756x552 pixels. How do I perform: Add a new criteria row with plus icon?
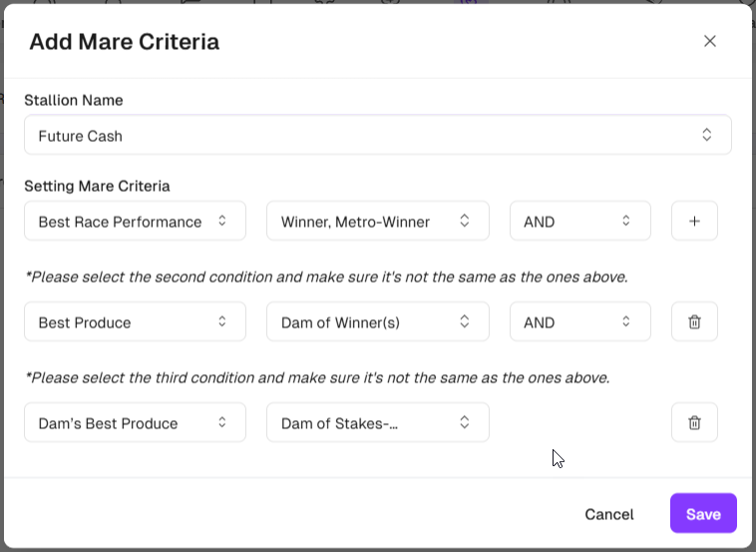694,222
